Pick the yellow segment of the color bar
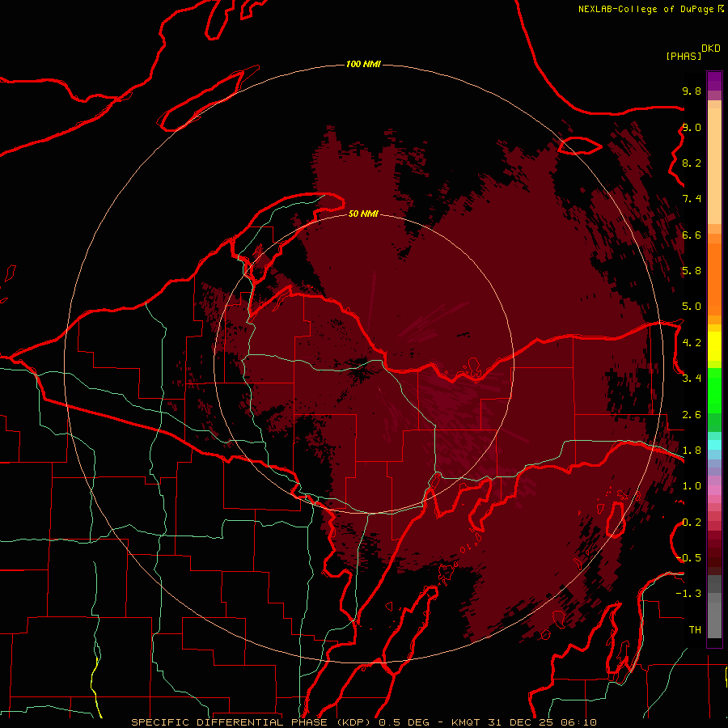 pos(714,346)
